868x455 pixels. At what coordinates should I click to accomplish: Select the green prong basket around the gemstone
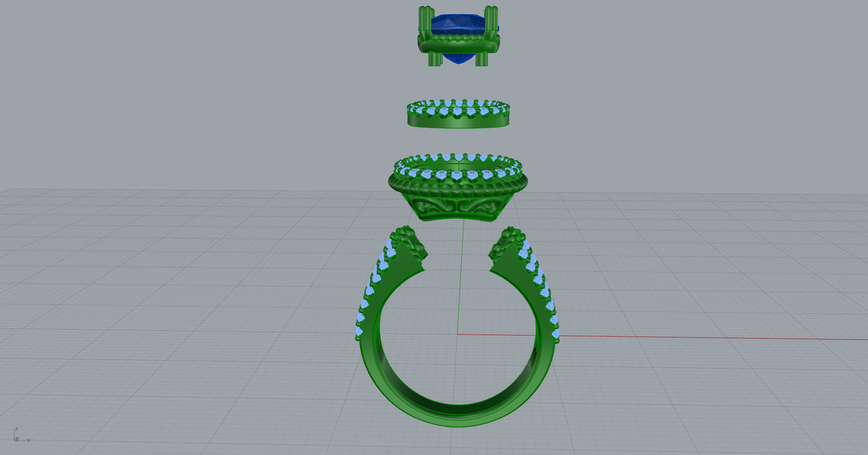[458, 48]
